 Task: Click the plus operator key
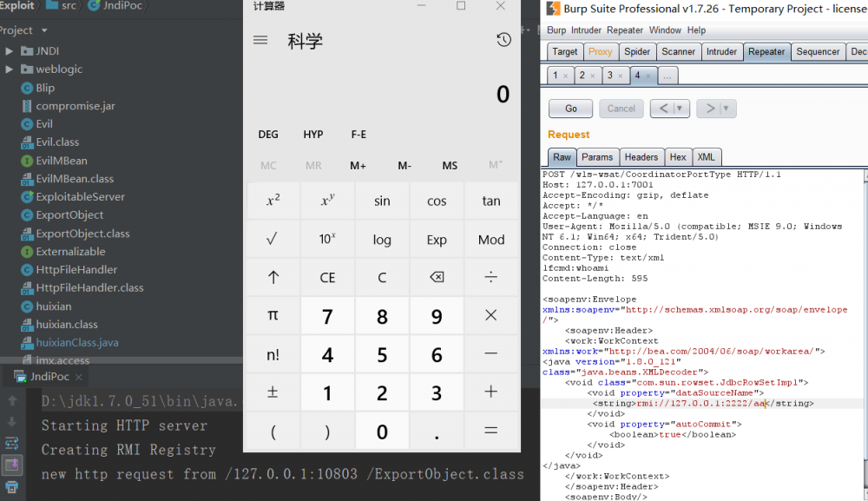[491, 392]
